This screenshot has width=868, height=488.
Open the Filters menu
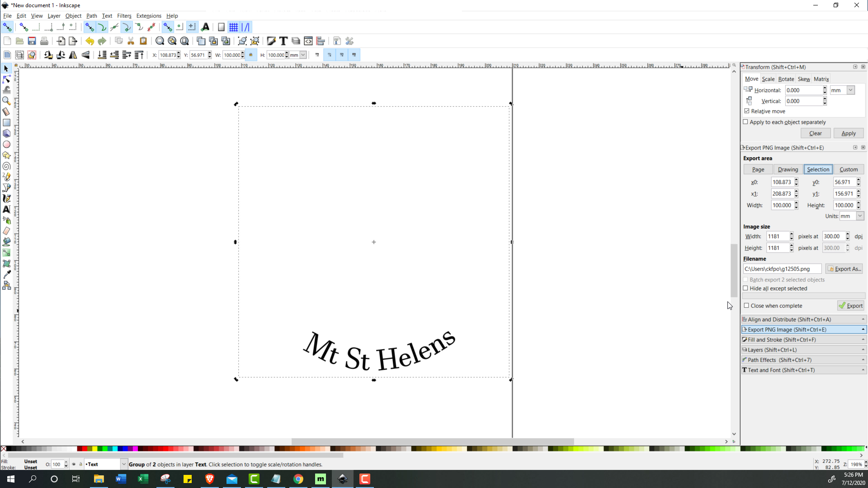tap(124, 15)
